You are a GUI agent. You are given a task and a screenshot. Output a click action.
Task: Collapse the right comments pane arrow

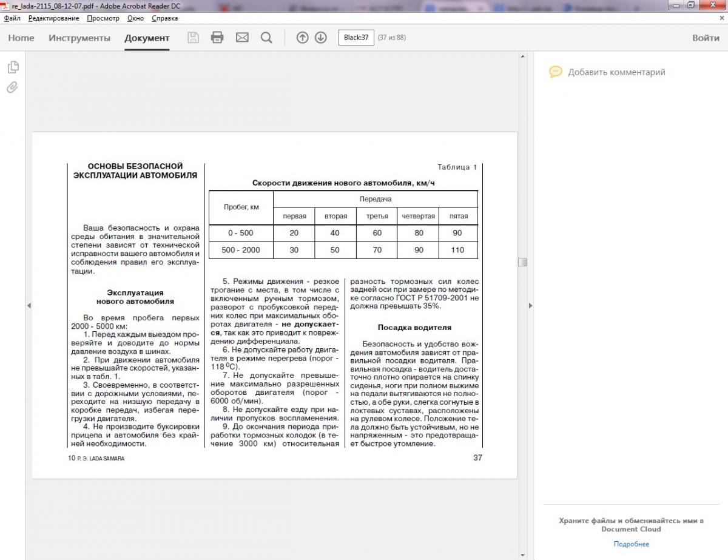tap(530, 306)
